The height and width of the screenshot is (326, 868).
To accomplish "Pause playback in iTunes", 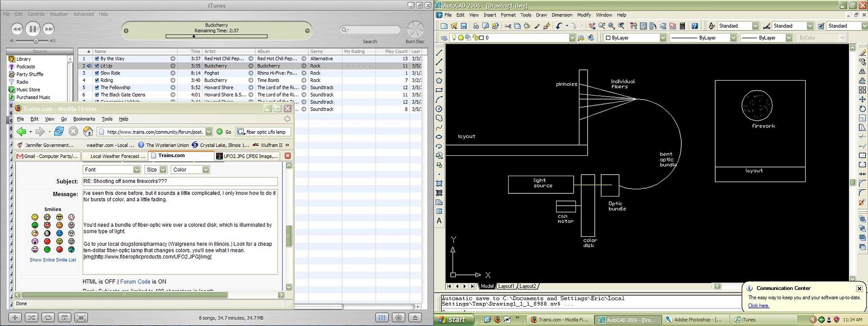I will click(33, 29).
